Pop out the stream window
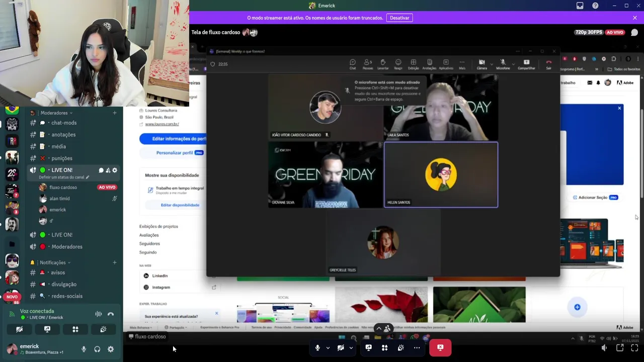 pos(620,347)
